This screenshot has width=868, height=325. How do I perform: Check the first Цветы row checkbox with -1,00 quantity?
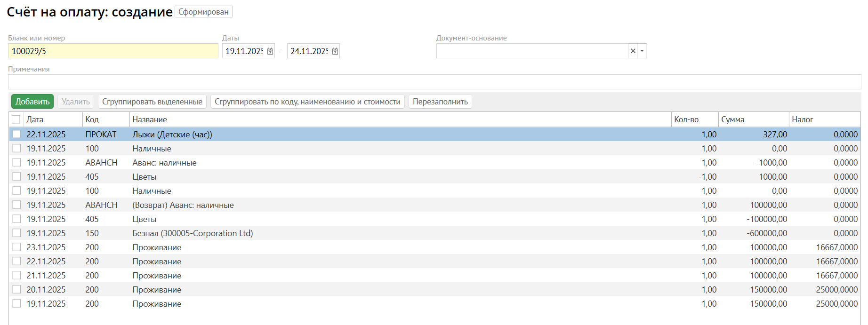tap(16, 176)
